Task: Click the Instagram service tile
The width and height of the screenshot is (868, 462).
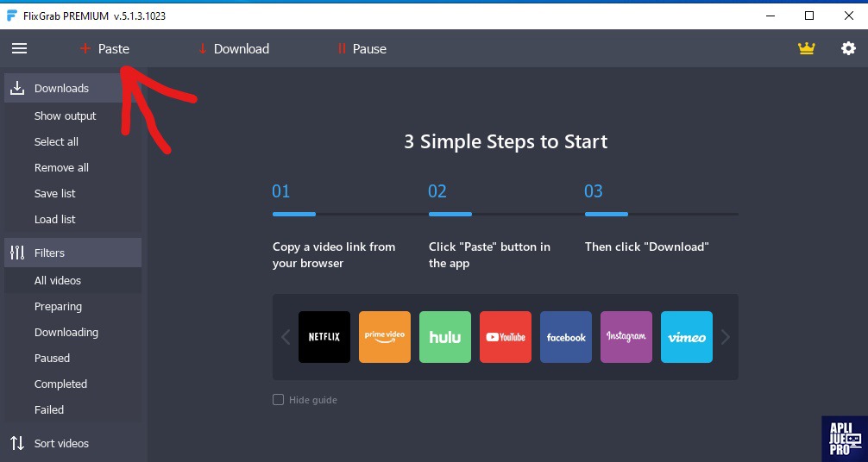Action: [x=626, y=337]
